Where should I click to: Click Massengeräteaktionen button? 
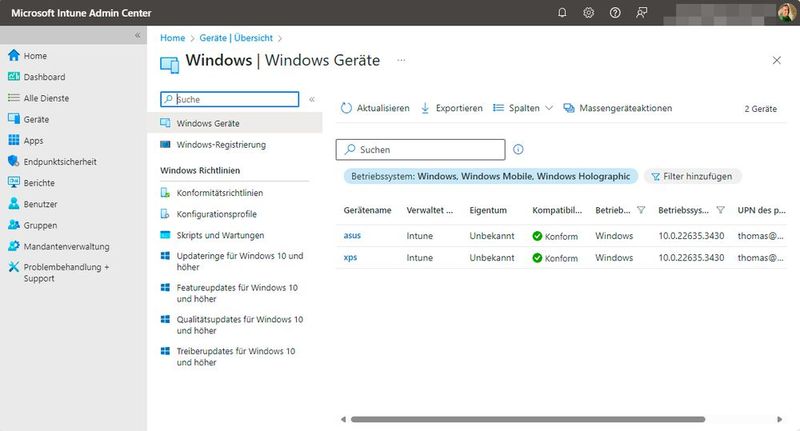(617, 108)
